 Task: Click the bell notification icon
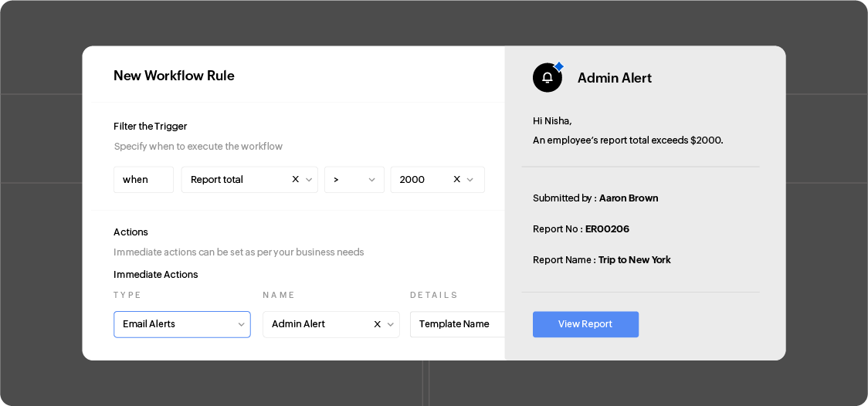pos(547,78)
